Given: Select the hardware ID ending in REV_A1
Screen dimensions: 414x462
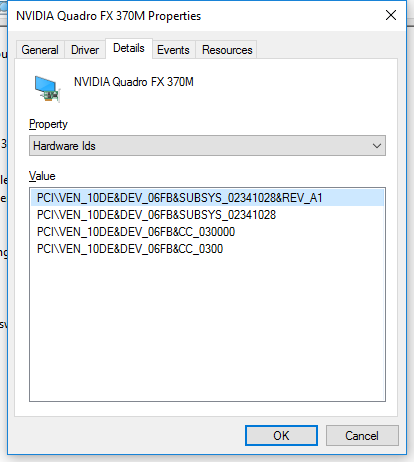Looking at the screenshot, I should point(207,198).
